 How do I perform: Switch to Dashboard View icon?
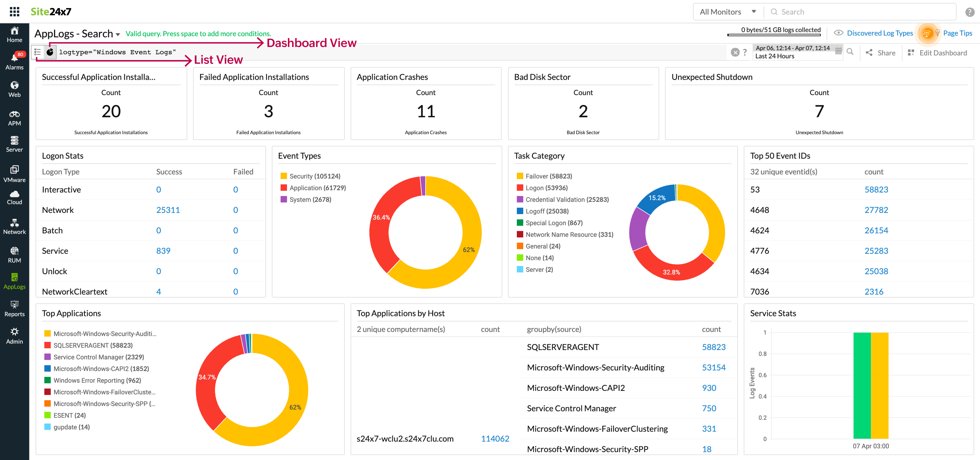[50, 52]
